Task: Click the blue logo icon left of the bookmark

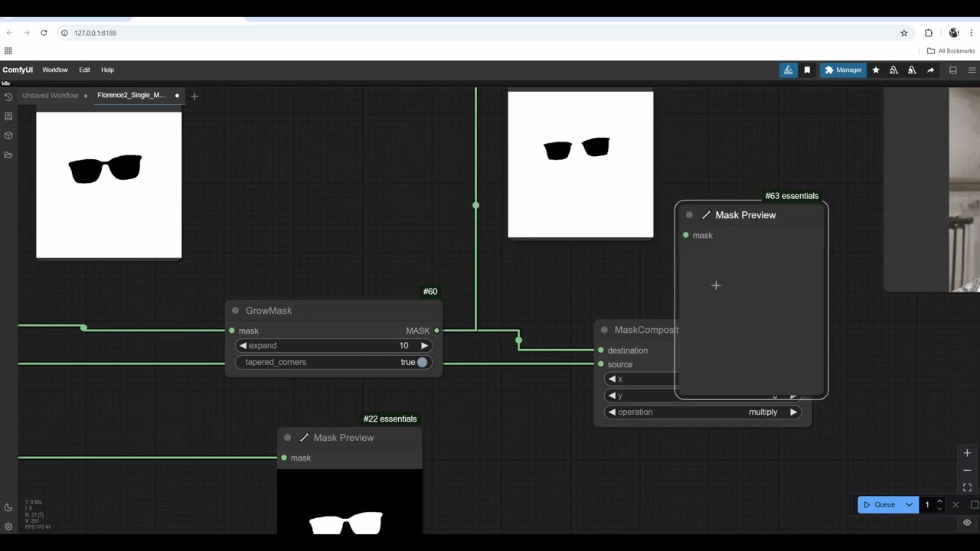Action: pos(788,70)
